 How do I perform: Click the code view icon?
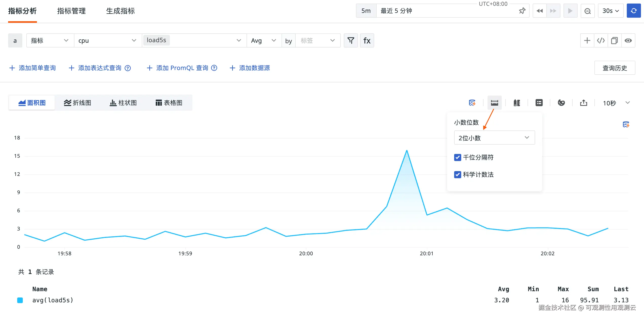[x=601, y=40]
